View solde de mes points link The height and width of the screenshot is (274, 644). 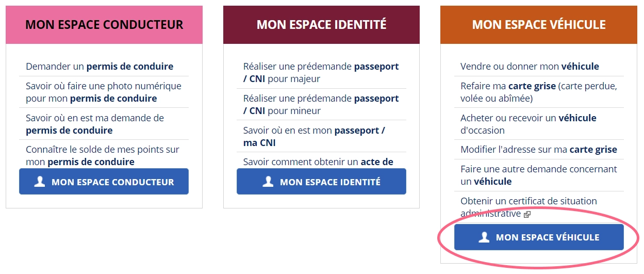click(103, 156)
